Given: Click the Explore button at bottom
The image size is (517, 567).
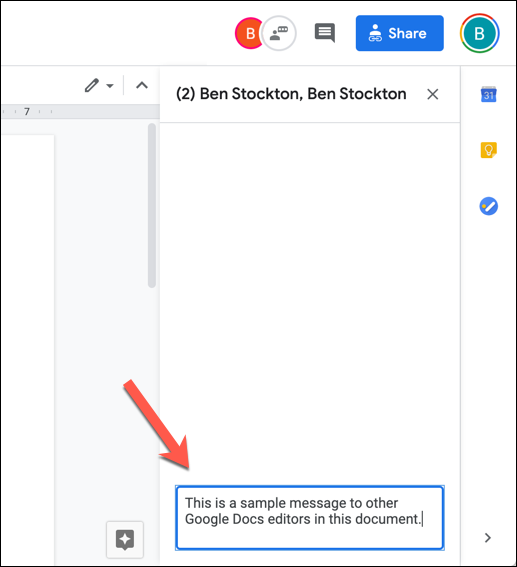Looking at the screenshot, I should tap(125, 540).
